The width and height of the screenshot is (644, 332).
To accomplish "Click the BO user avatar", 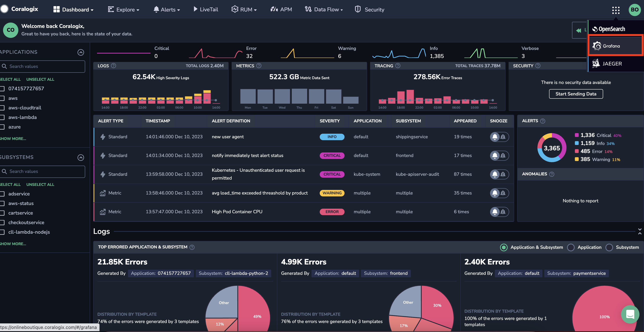I will click(634, 10).
